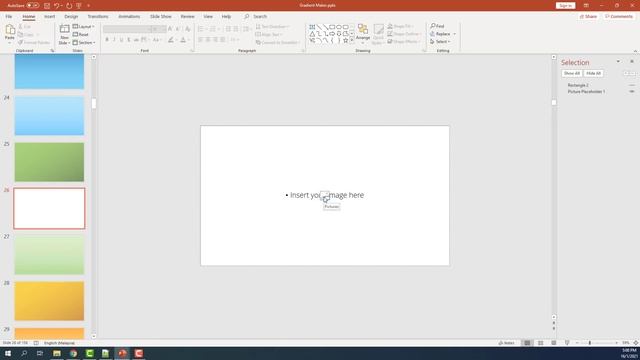Click the Task View icon on taskbar
The image size is (640, 360).
(40, 353)
